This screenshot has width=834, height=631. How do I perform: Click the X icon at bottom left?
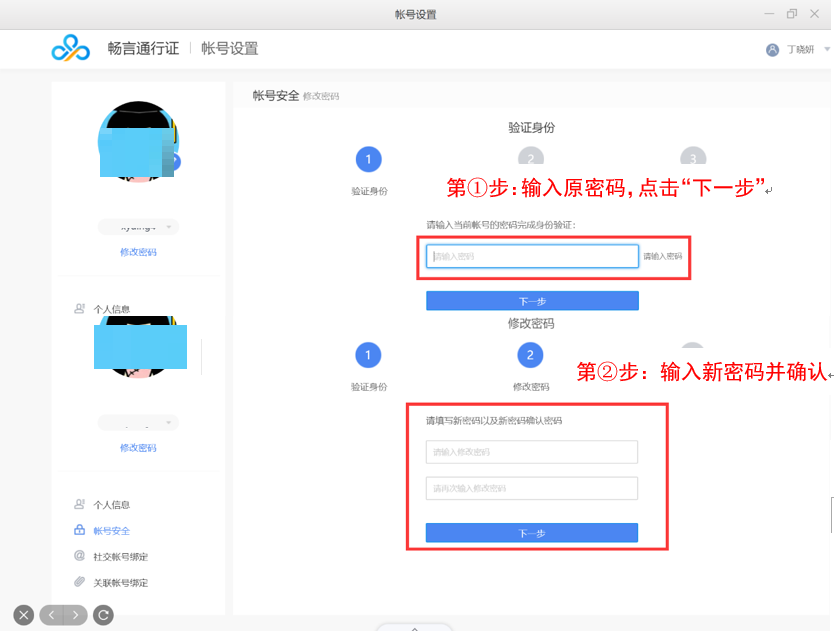22,615
